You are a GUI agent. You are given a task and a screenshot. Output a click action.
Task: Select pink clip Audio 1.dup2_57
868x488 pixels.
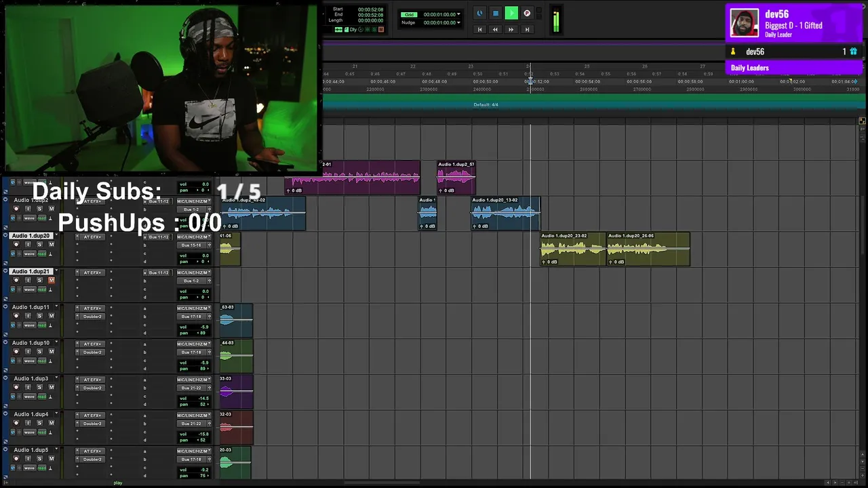(456, 178)
